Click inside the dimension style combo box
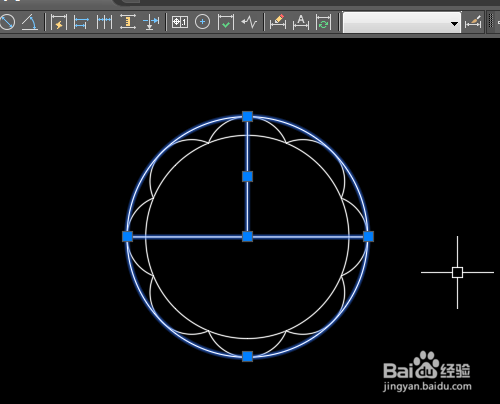 point(402,22)
